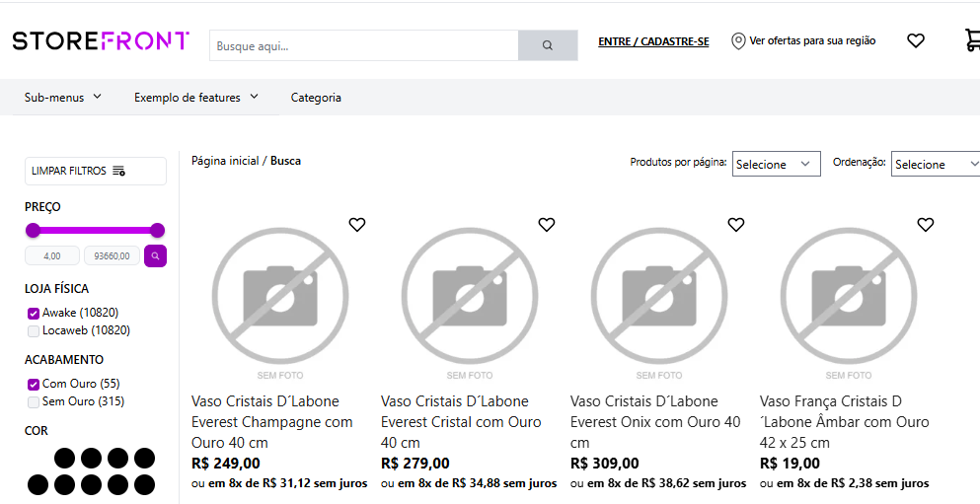Viewport: 980px width, 504px height.
Task: Click the location pin icon for regional offers
Action: point(738,41)
